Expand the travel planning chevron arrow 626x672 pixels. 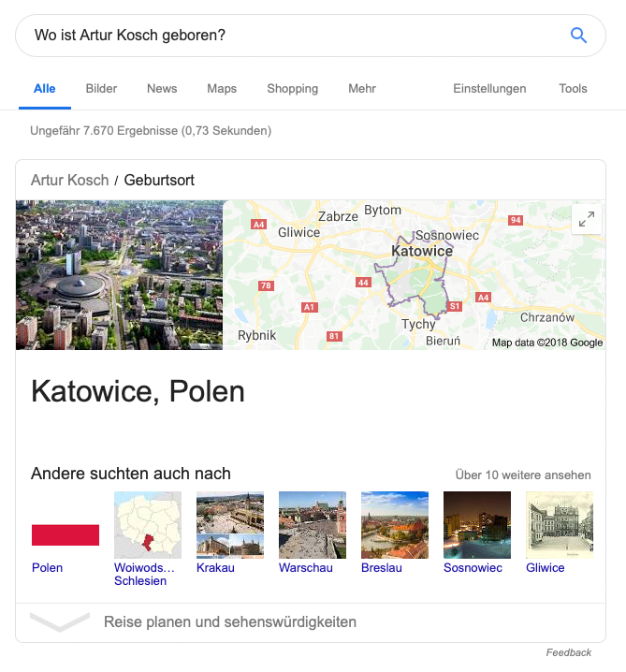click(60, 621)
